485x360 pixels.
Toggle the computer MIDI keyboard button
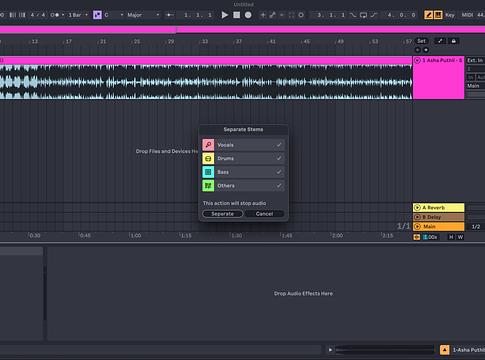(x=438, y=15)
